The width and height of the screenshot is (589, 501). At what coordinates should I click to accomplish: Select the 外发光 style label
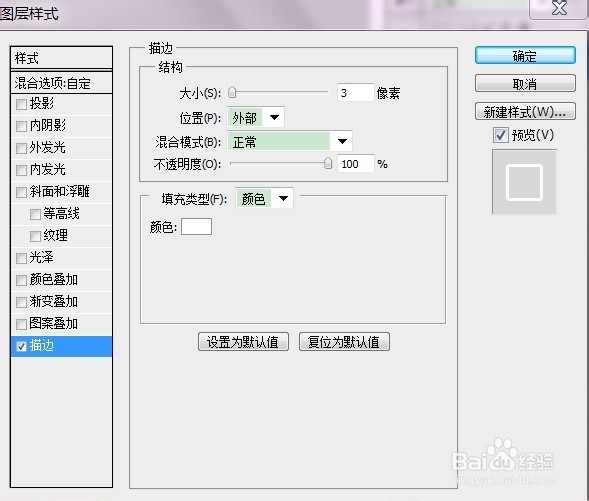(47, 147)
